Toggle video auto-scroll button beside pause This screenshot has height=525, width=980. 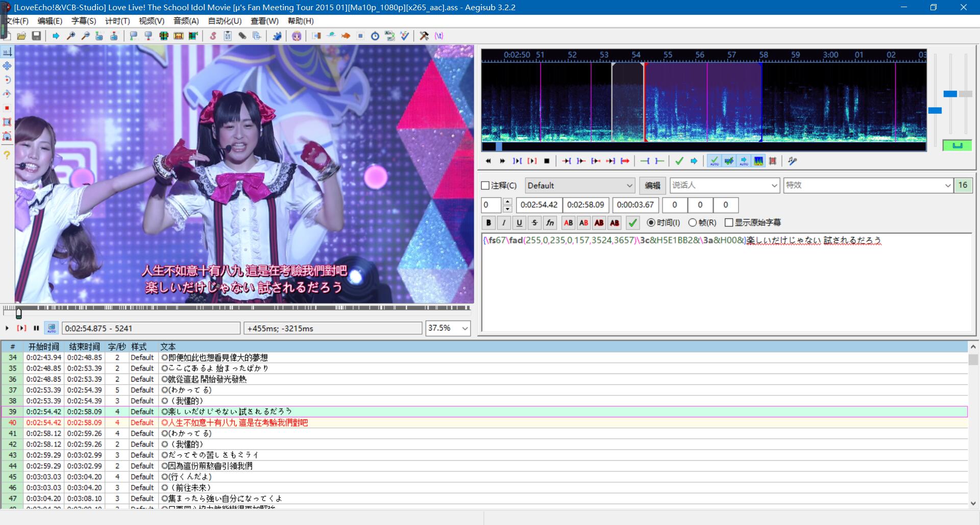tap(51, 328)
